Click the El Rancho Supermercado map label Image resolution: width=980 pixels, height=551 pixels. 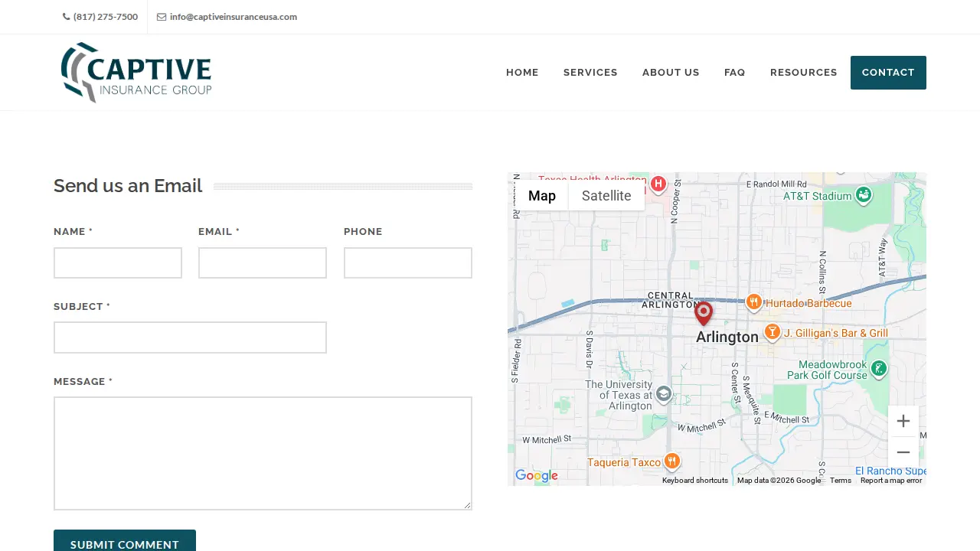point(890,471)
